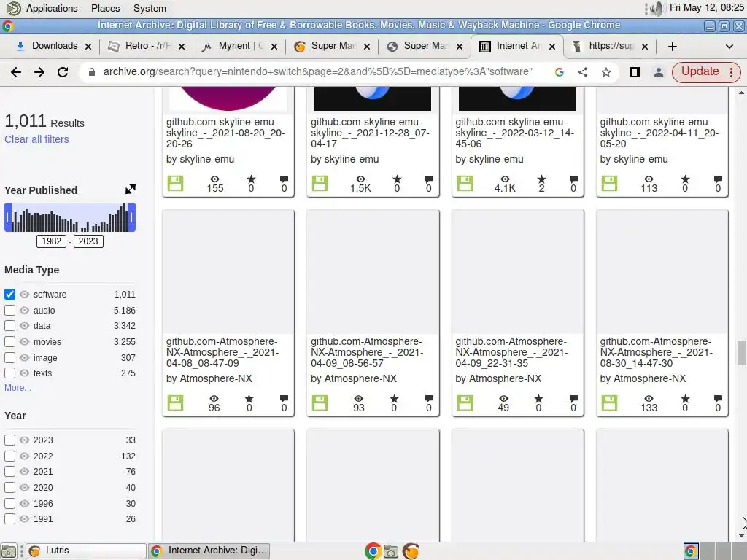This screenshot has width=747, height=560.
Task: Open skyline-emu 2021-08-20 item title
Action: 225,133
